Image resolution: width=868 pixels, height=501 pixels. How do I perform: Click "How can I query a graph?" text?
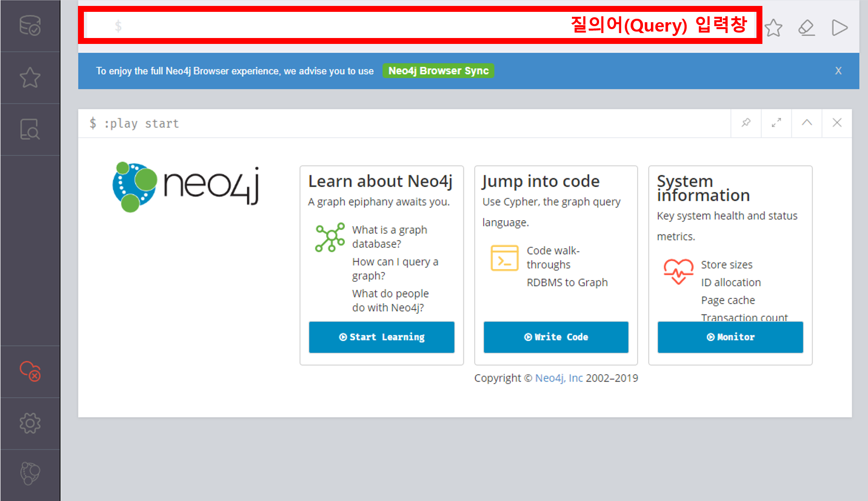click(395, 269)
